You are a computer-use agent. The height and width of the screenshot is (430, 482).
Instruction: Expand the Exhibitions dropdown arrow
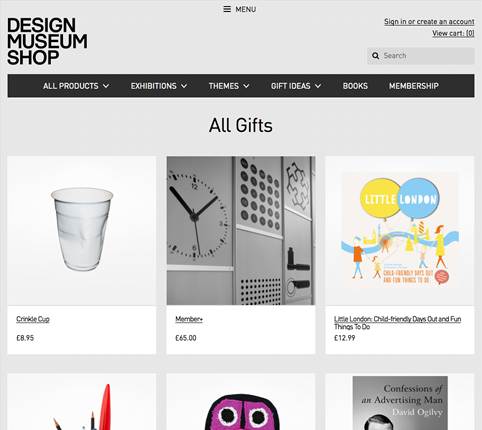point(184,86)
